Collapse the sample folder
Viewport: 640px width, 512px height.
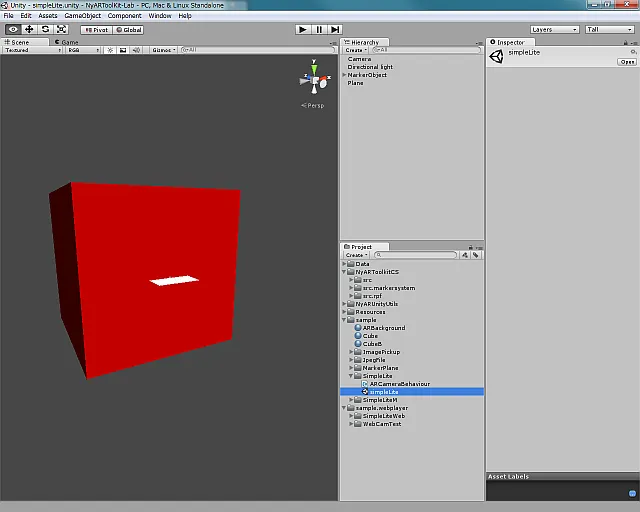tap(344, 320)
